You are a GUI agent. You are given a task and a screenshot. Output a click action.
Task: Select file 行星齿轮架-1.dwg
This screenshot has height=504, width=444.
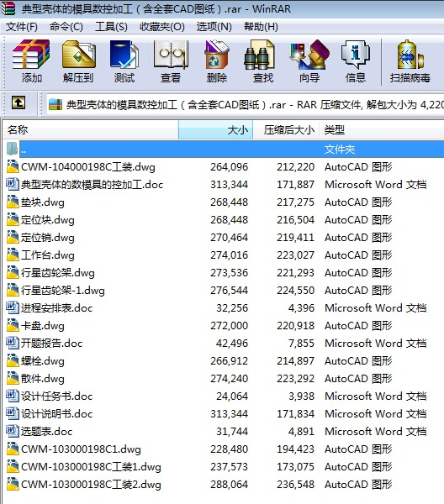click(x=63, y=291)
